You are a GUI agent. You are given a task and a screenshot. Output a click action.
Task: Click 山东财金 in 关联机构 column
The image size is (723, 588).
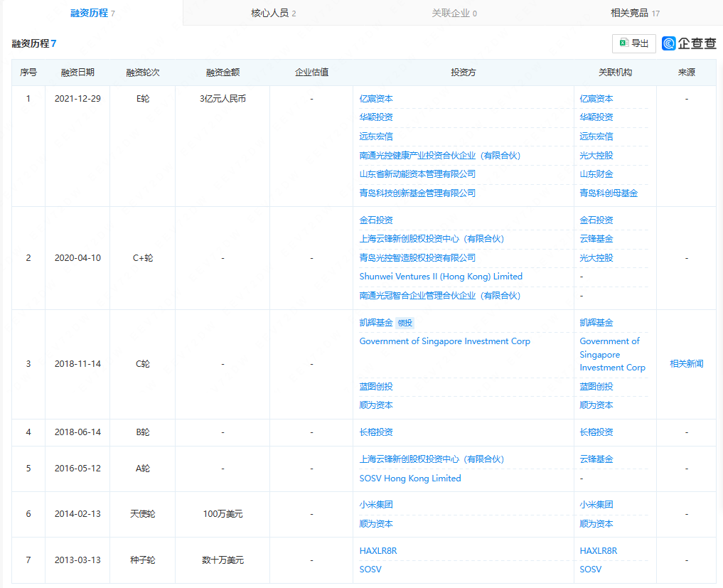[596, 174]
